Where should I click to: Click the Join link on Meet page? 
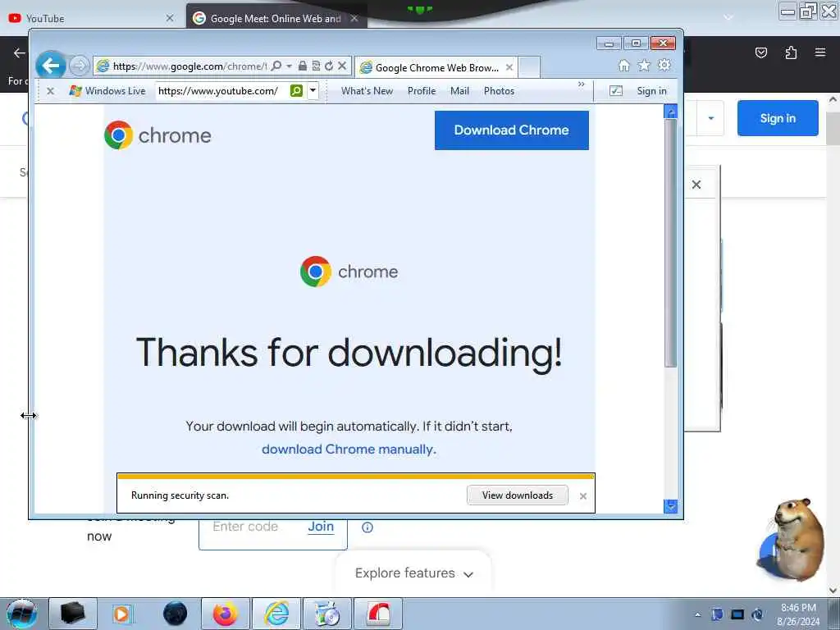point(321,527)
